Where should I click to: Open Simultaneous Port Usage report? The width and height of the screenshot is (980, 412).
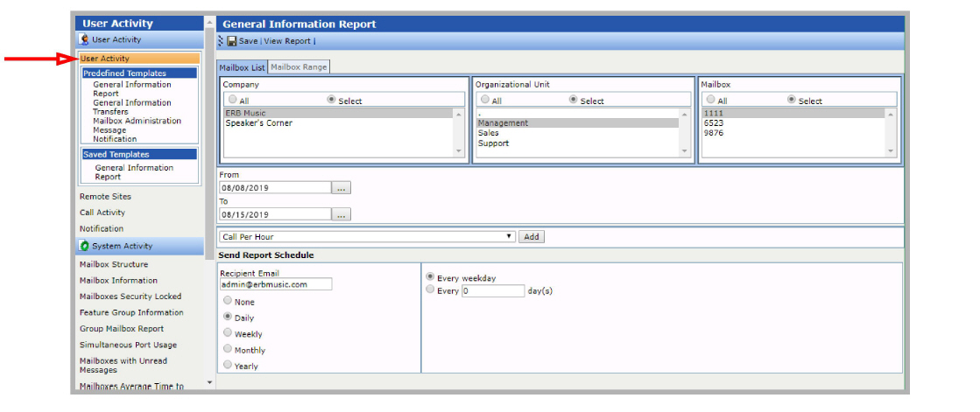point(128,345)
